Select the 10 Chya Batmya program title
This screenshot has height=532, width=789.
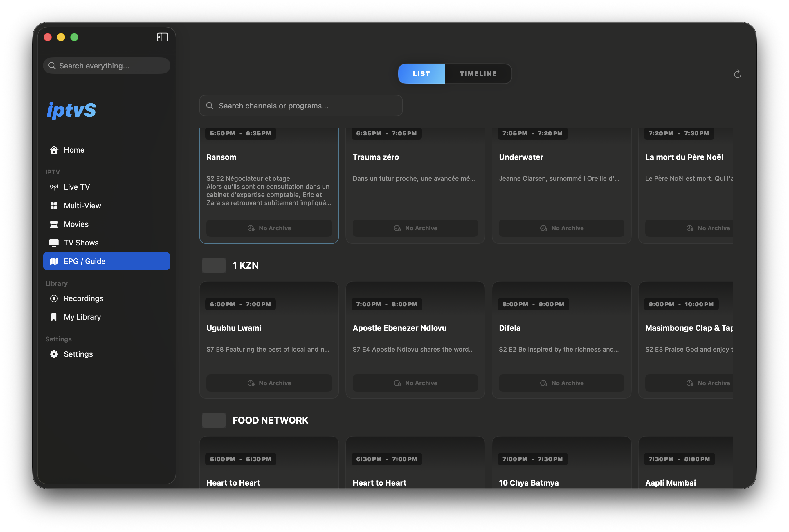pos(529,483)
